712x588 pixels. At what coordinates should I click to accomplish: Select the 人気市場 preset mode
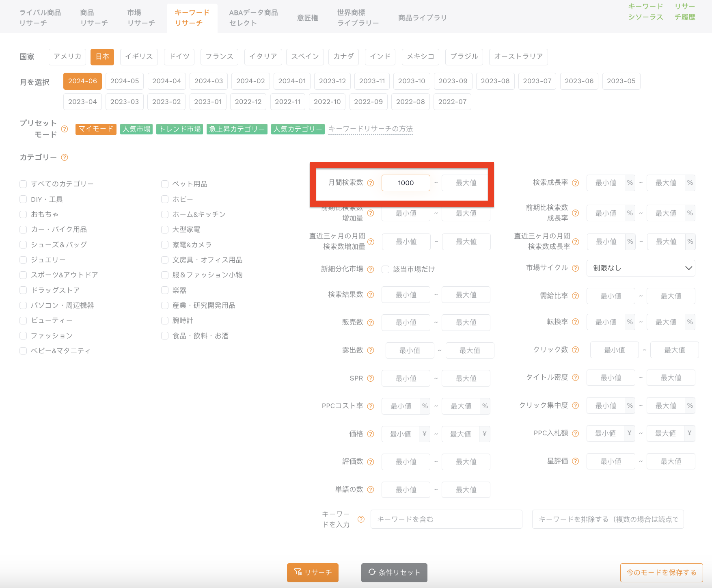[x=136, y=129]
